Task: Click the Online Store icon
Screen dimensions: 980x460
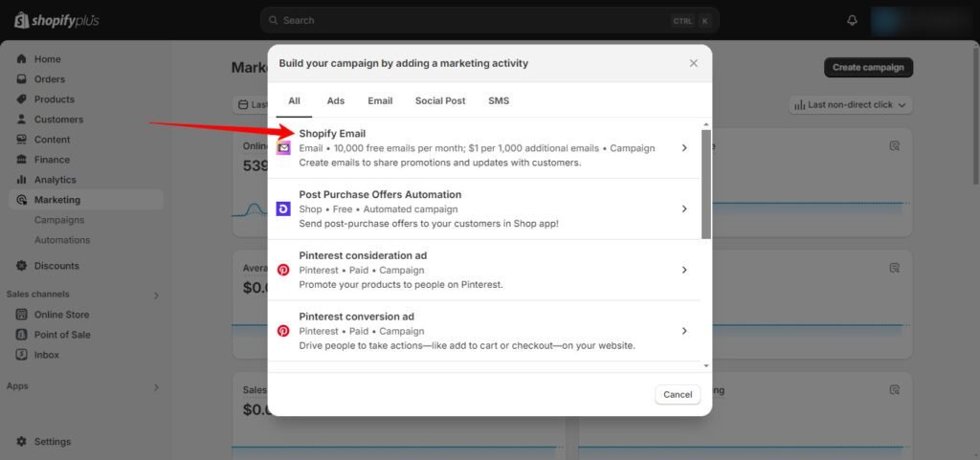Action: point(22,315)
